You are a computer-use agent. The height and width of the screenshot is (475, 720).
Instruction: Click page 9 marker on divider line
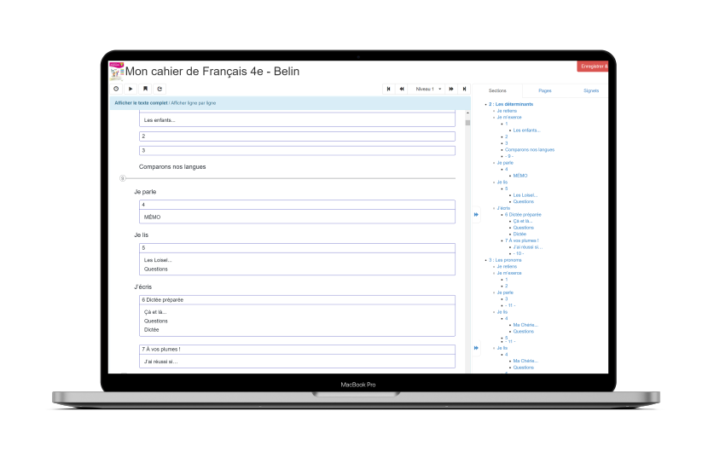pos(123,178)
